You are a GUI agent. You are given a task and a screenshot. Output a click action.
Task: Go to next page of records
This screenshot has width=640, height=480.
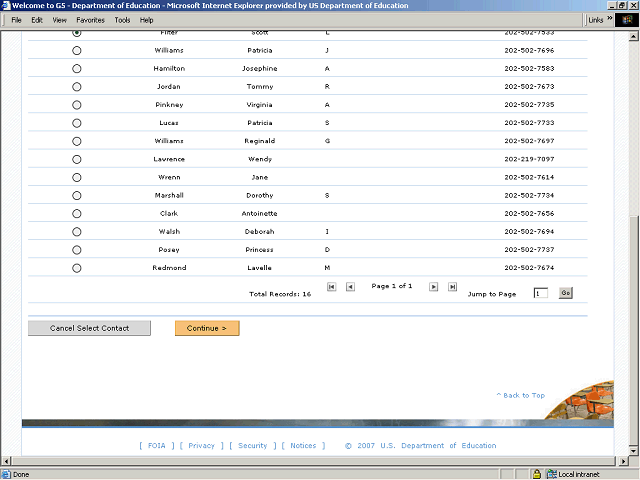click(x=433, y=287)
